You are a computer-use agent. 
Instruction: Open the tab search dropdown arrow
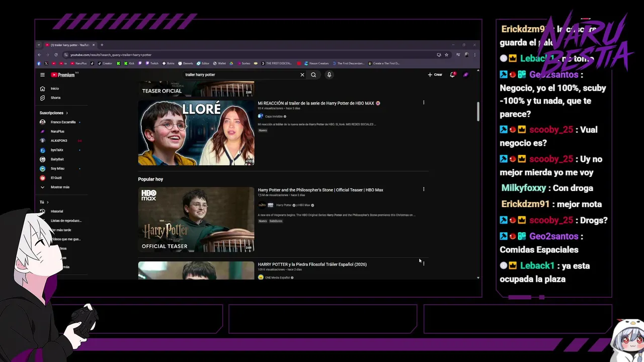[x=39, y=45]
